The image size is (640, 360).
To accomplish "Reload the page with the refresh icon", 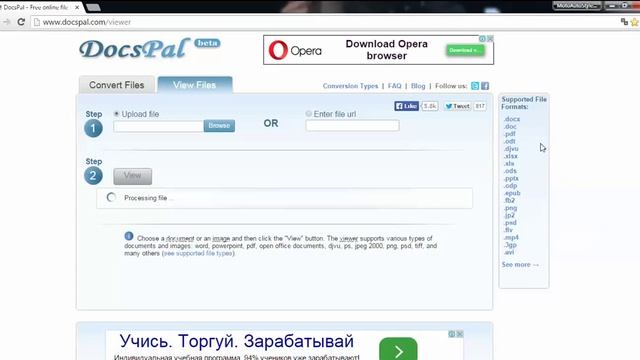I will tap(21, 22).
